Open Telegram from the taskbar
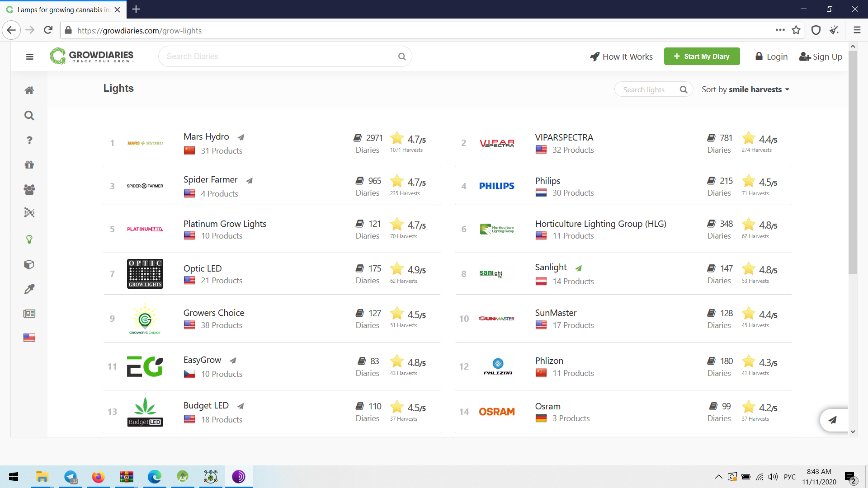This screenshot has height=488, width=868. click(71, 477)
